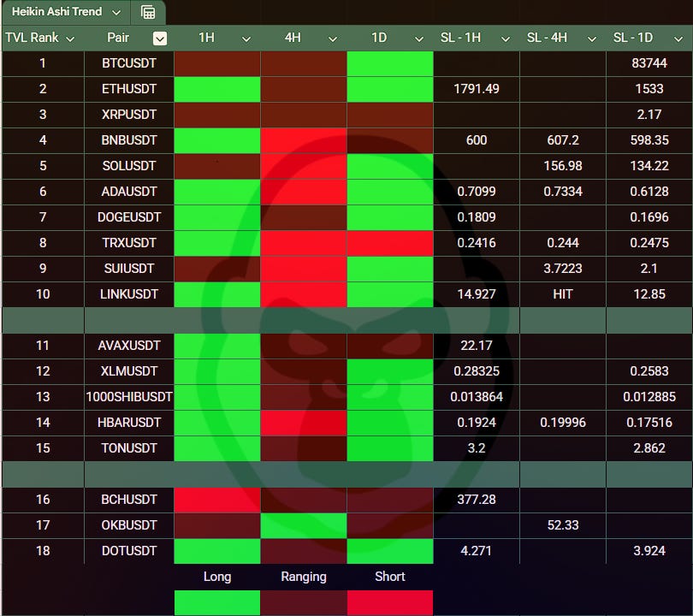Screen dimensions: 693x616
Task: Open the calculator icon tab
Action: tap(148, 12)
